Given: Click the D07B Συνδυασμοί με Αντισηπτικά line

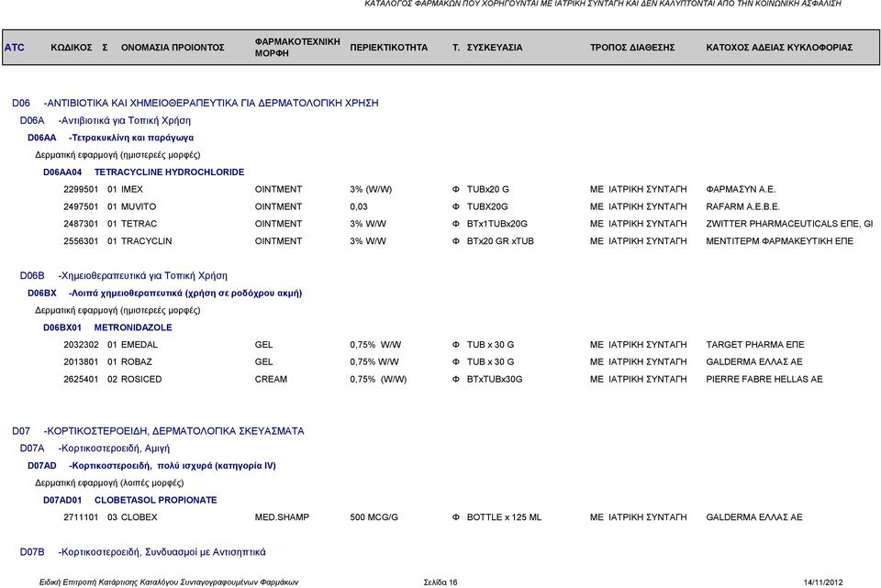Looking at the screenshot, I should (x=143, y=552).
